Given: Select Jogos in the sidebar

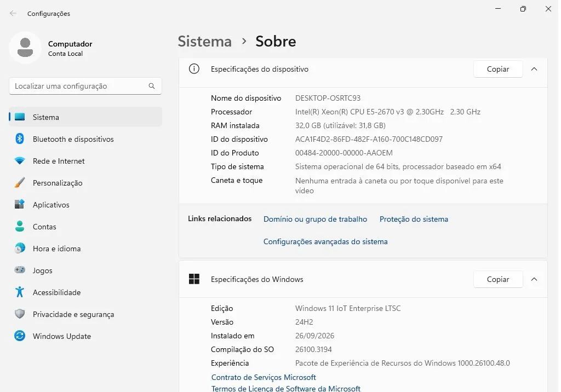Looking at the screenshot, I should click(85, 270).
